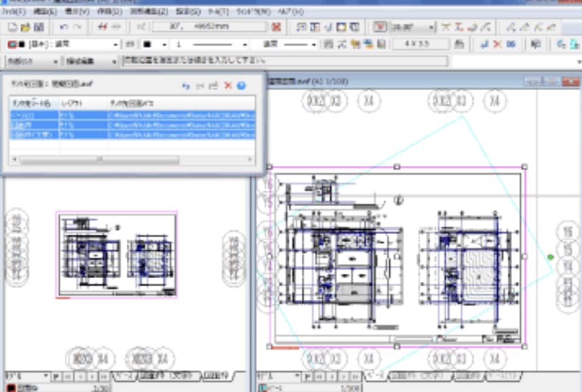Click the top-right selection handle of the pink frame
The image size is (582, 392).
[524, 167]
